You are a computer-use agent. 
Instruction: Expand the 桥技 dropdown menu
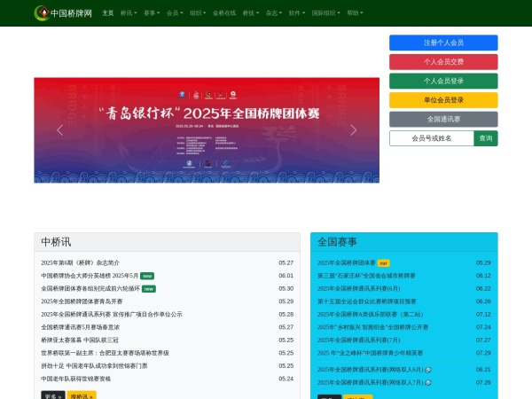[251, 13]
